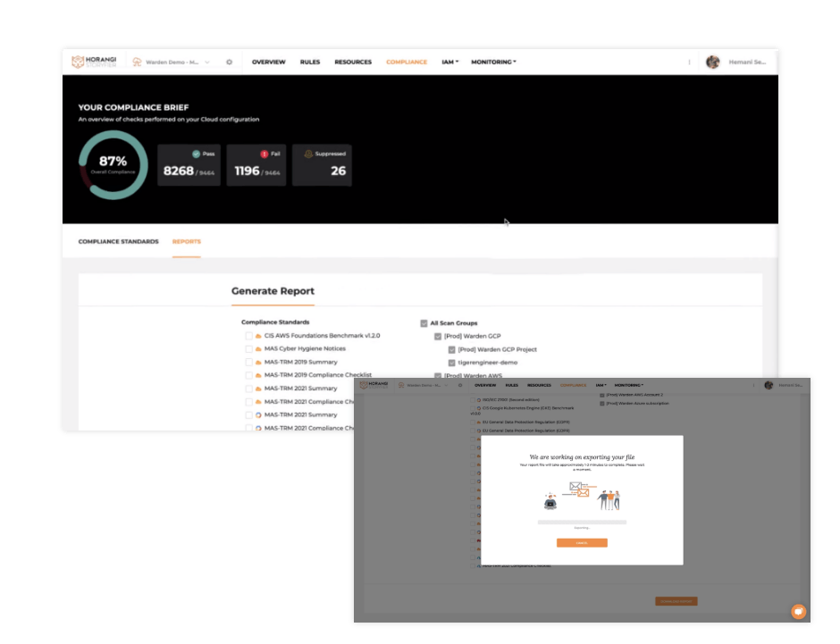Open the Pass 8268 stats card
Image resolution: width=840 pixels, height=644 pixels.
click(x=189, y=165)
